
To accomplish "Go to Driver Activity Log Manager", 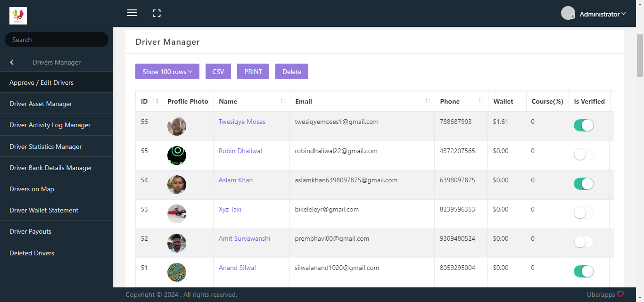I will click(x=57, y=125).
